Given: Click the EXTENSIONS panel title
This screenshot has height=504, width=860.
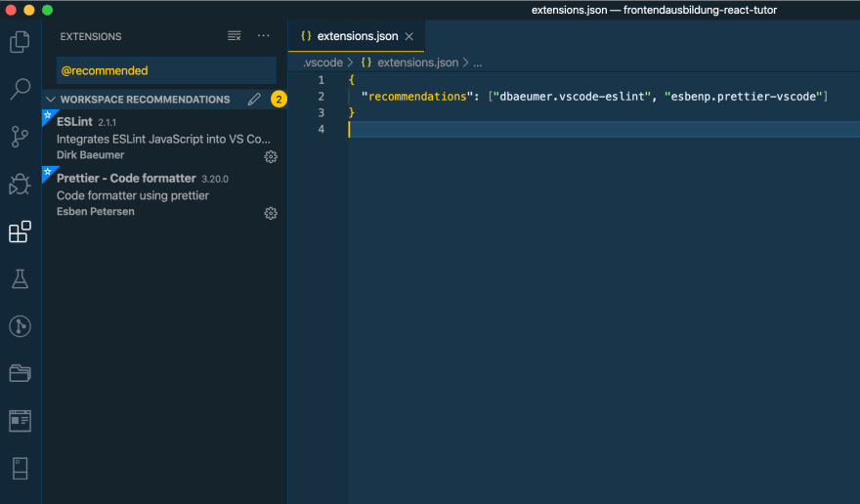Looking at the screenshot, I should pyautogui.click(x=91, y=37).
